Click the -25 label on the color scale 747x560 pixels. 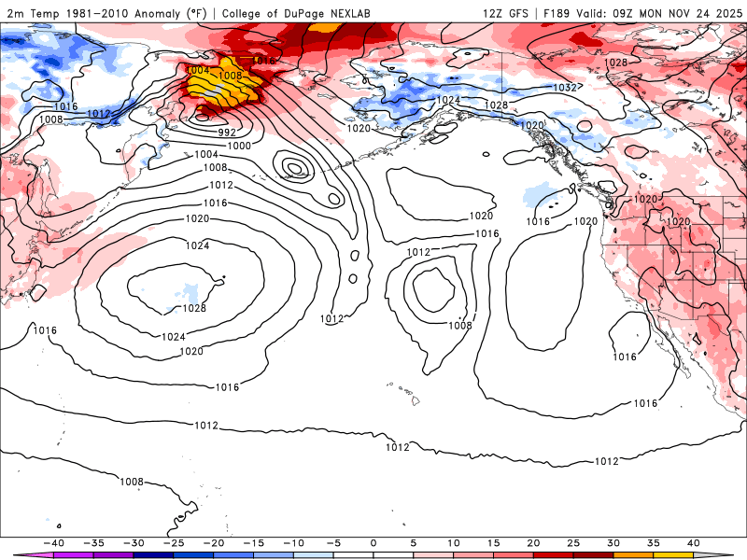[x=174, y=543]
